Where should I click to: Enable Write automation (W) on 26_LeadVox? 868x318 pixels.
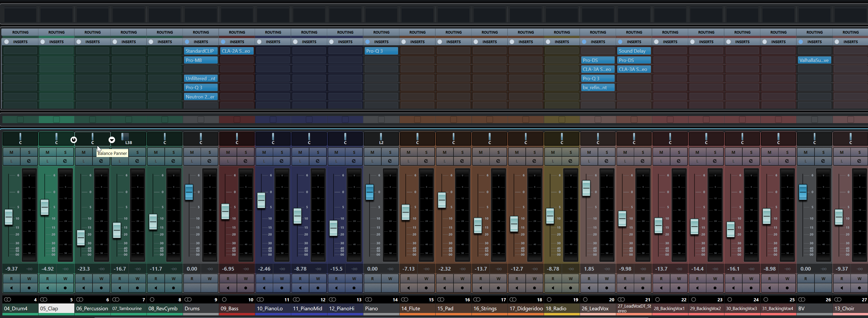(606, 279)
